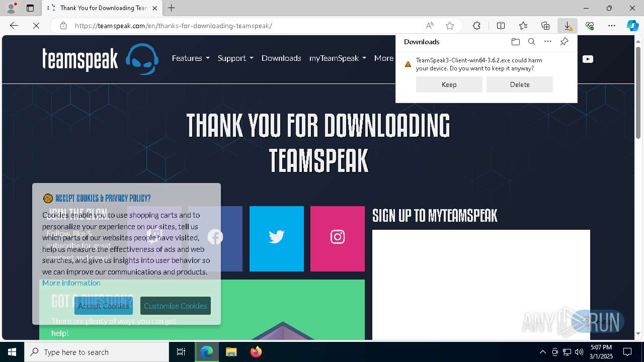Open the Windows Start menu

[12, 352]
